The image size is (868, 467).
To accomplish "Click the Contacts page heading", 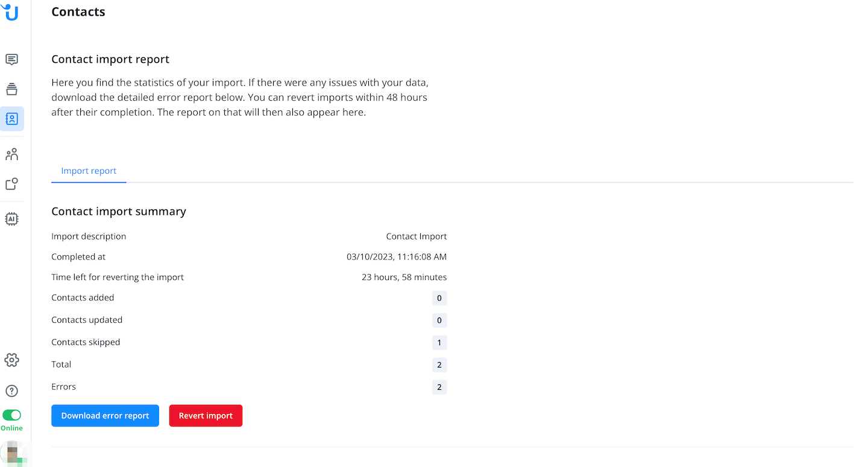I will (78, 12).
